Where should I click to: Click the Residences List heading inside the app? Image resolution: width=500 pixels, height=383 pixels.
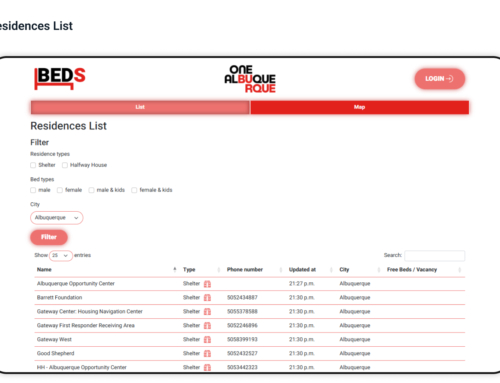(68, 126)
